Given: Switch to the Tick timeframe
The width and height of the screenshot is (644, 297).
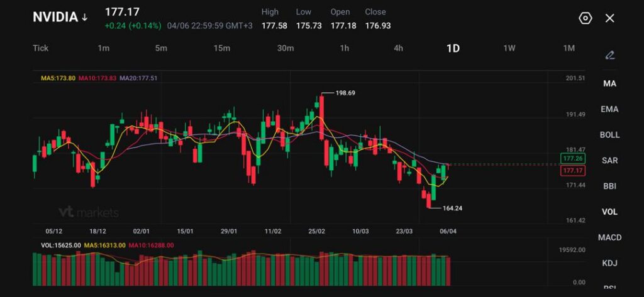Looking at the screenshot, I should click(x=40, y=48).
